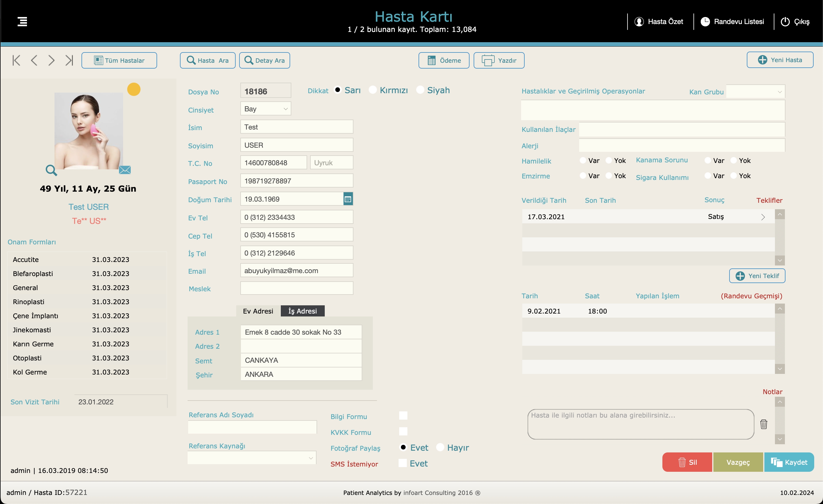The height and width of the screenshot is (504, 823).
Task: Open the Kan Grubu dropdown
Action: coord(756,91)
